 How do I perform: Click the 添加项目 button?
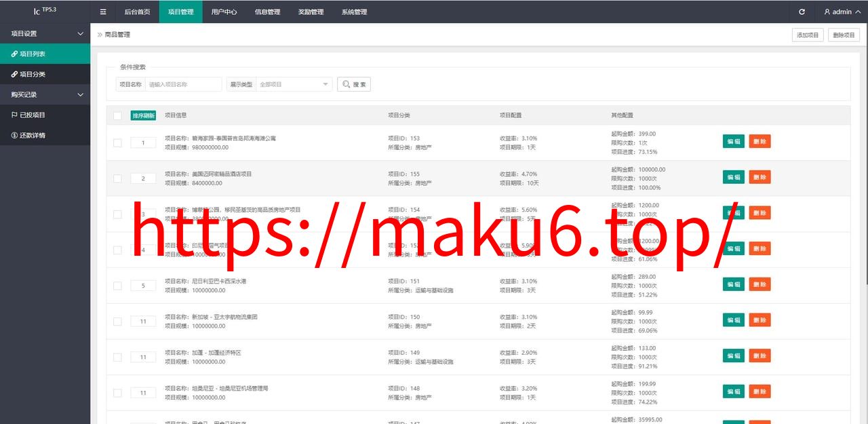pyautogui.click(x=808, y=35)
